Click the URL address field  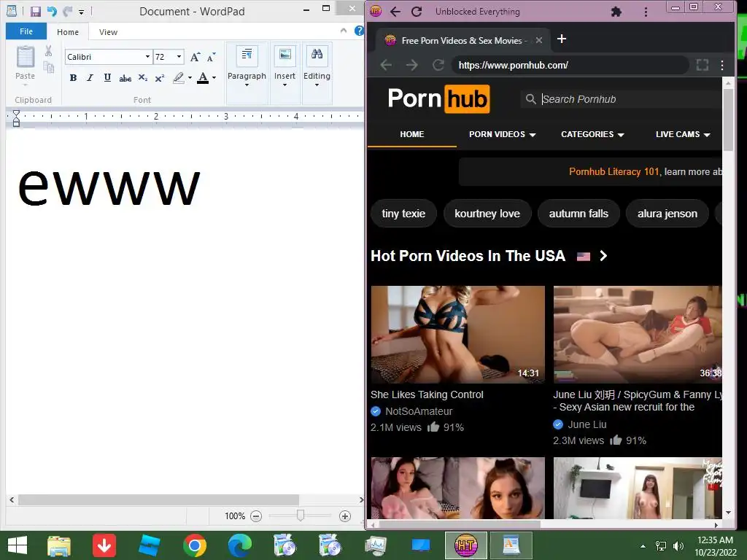(570, 65)
